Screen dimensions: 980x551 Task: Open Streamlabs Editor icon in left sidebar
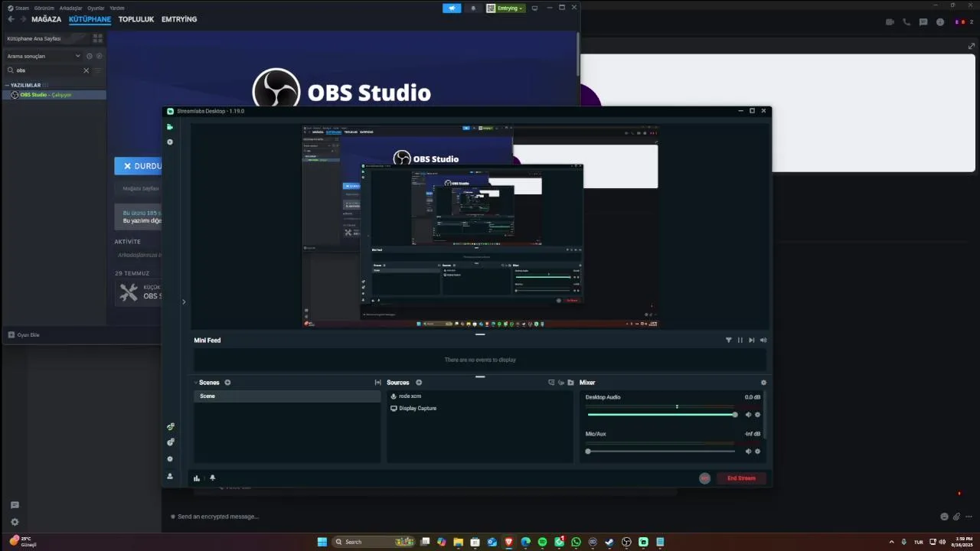pyautogui.click(x=170, y=127)
